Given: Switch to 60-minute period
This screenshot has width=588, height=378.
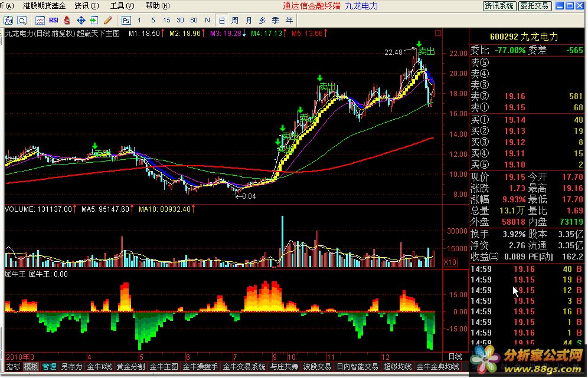Looking at the screenshot, I should pyautogui.click(x=194, y=20).
